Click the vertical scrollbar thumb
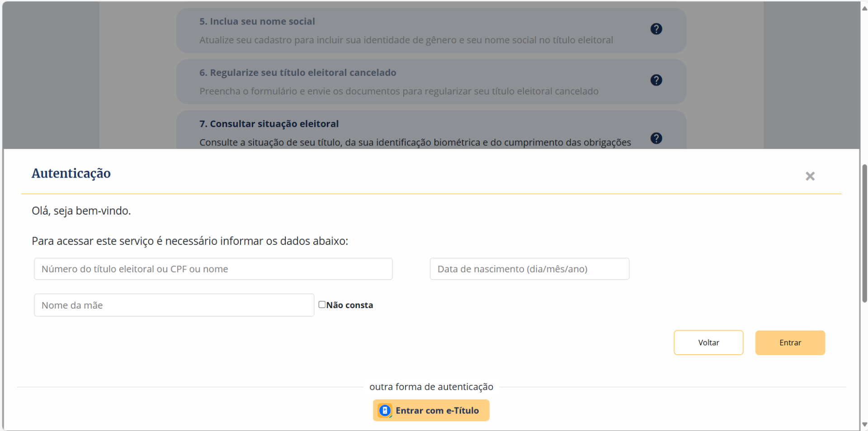The image size is (868, 431). point(864,233)
